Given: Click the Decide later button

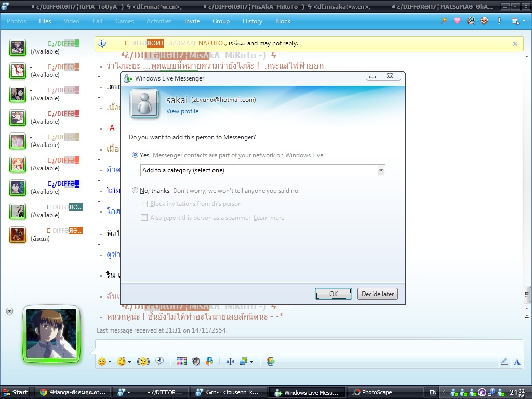Looking at the screenshot, I should point(378,294).
